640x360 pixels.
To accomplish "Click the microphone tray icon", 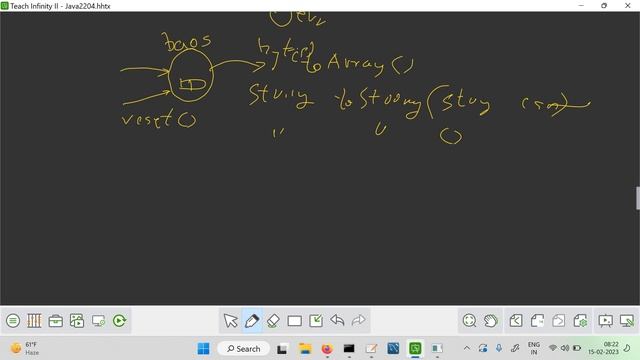I will [x=499, y=348].
